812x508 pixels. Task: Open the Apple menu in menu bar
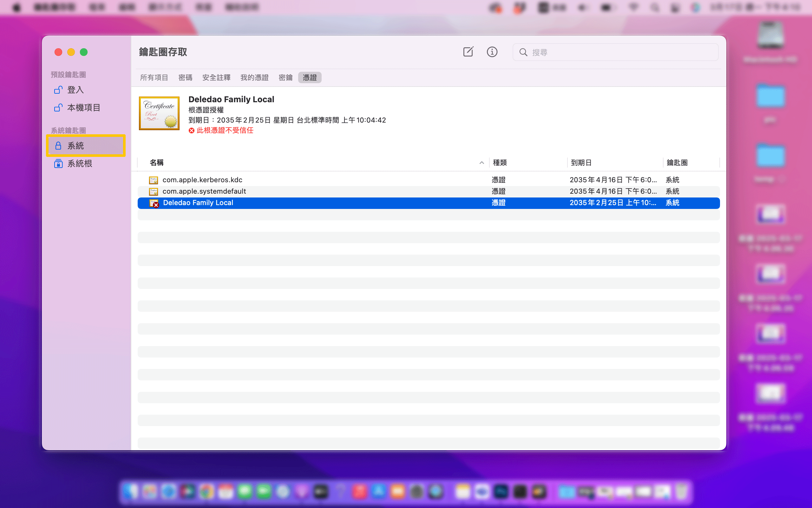(16, 7)
